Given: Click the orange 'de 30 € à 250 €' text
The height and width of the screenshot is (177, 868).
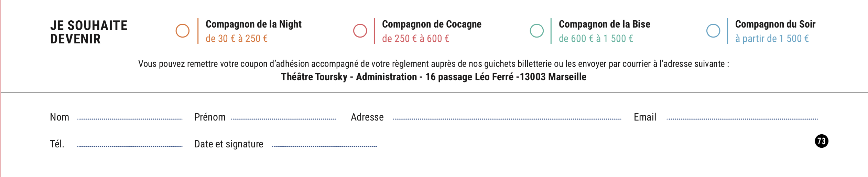Looking at the screenshot, I should click(x=237, y=39).
